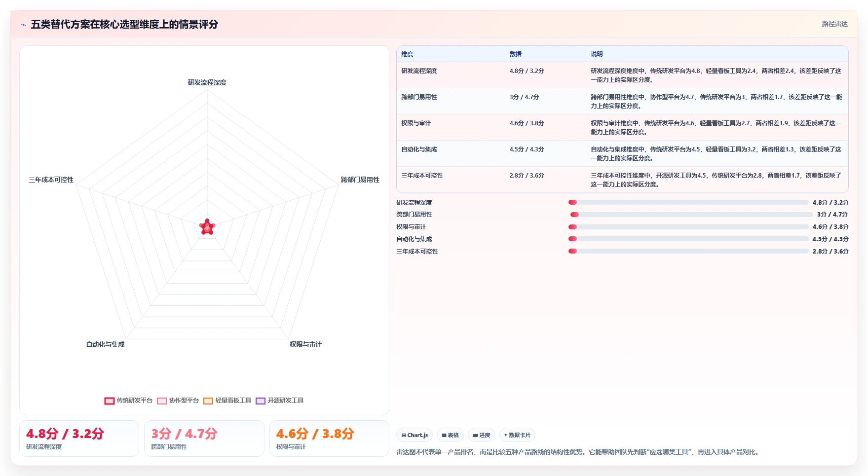Click the radar axis label 自动化与集成
The width and height of the screenshot is (868, 476).
105,344
